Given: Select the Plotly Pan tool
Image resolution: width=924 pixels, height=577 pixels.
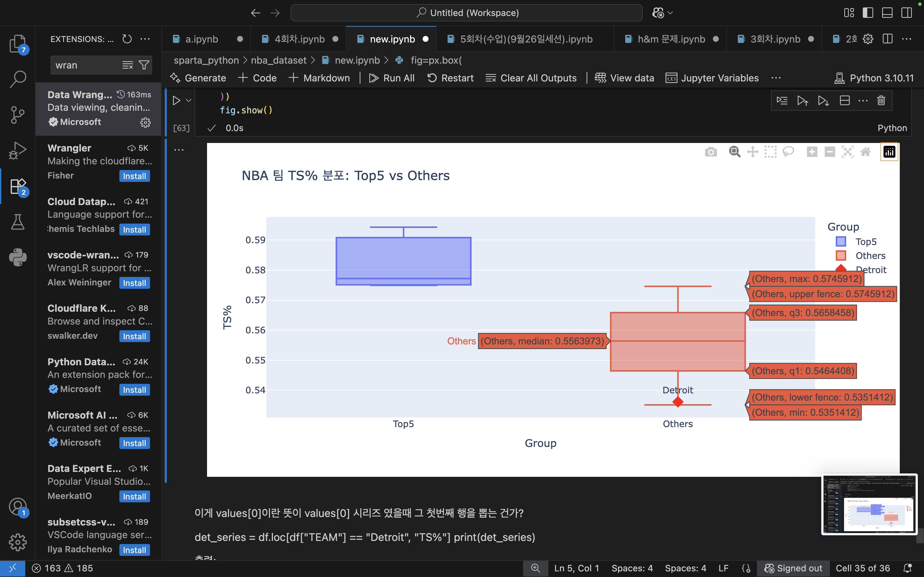Looking at the screenshot, I should pyautogui.click(x=753, y=152).
